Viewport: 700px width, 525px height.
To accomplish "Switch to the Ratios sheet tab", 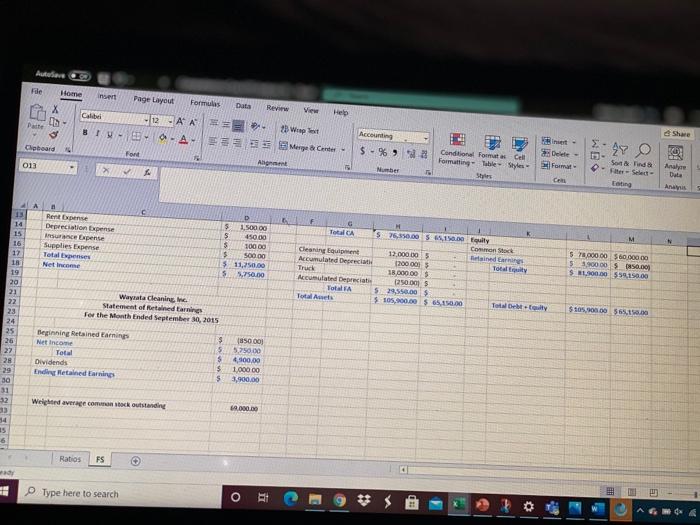I will coord(70,458).
